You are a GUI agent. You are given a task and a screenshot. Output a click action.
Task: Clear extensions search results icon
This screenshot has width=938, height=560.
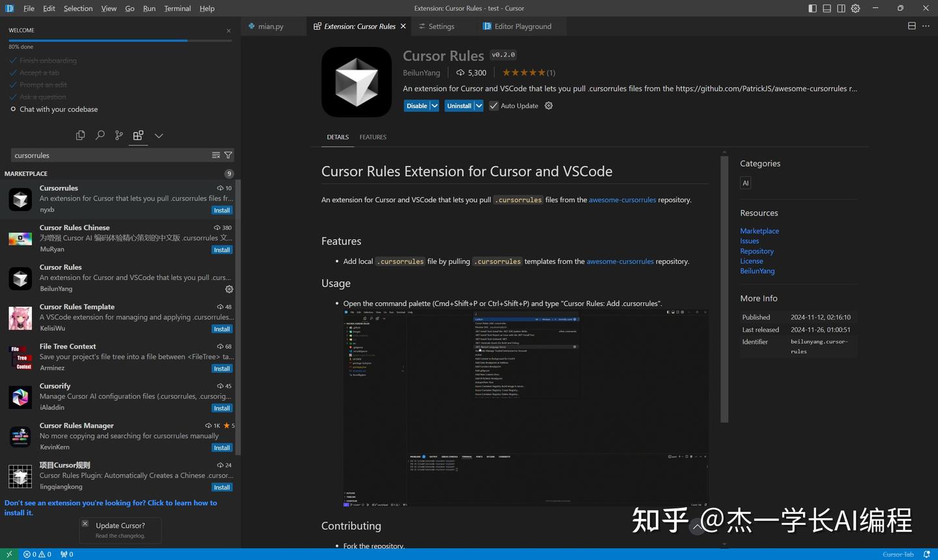coord(216,155)
